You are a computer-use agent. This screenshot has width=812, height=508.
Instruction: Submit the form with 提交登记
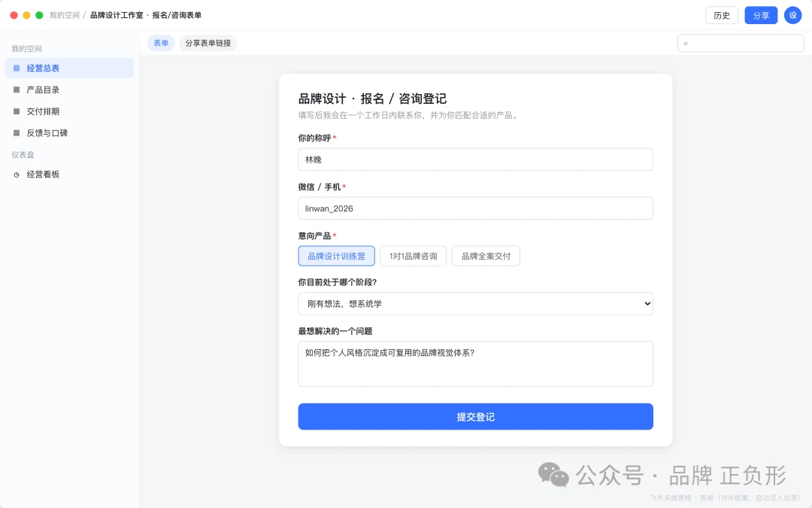pos(475,417)
